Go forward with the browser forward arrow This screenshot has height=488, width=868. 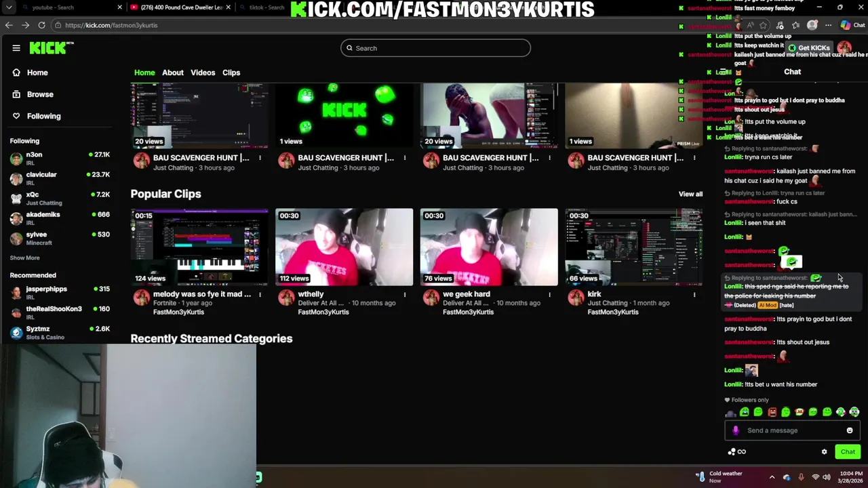[x=25, y=25]
